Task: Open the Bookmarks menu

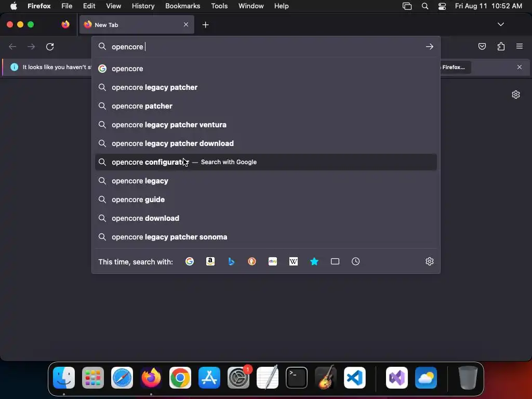Action: pos(182,6)
